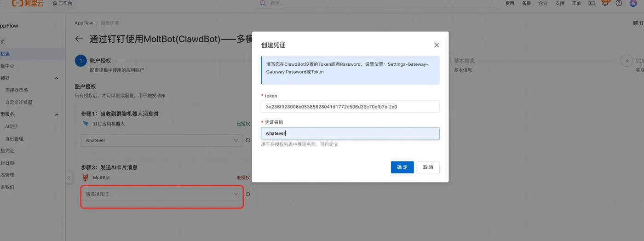Open the 工单 menu

tap(576, 3)
